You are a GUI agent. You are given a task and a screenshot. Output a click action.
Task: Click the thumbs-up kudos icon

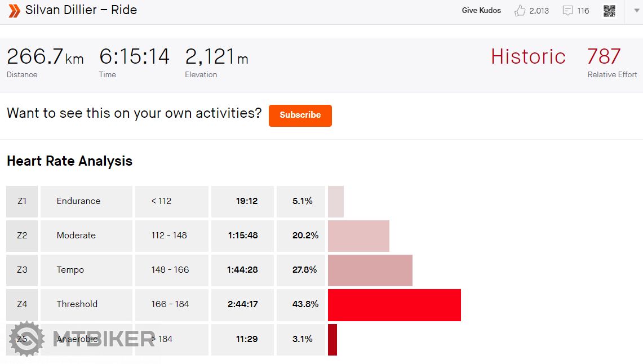point(520,11)
